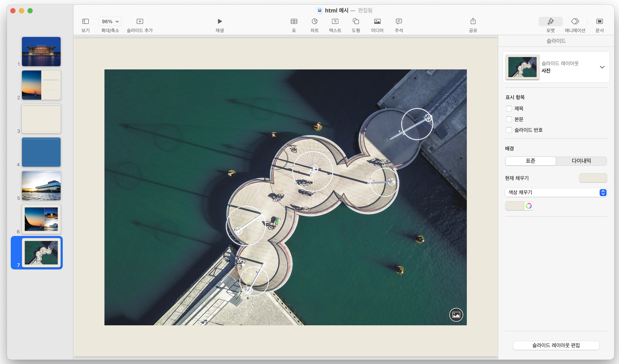This screenshot has height=364, width=619.
Task: Click the Table (표) toolbar icon
Action: point(294,21)
